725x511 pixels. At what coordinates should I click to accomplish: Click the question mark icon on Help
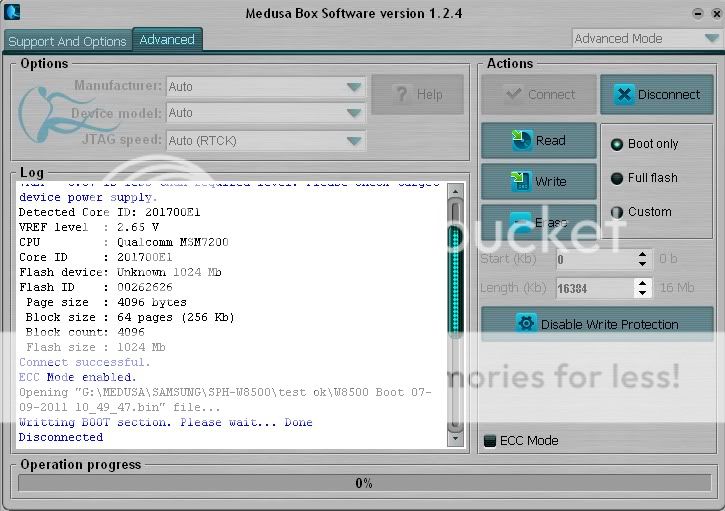402,94
